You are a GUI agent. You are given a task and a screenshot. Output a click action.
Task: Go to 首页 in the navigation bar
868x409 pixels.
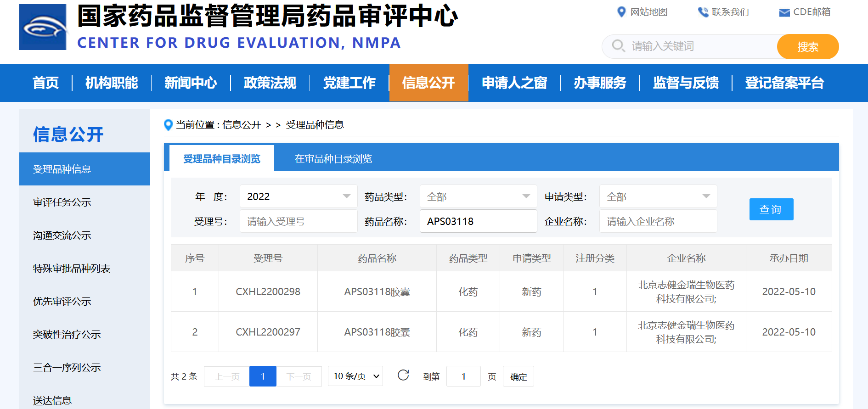[46, 83]
